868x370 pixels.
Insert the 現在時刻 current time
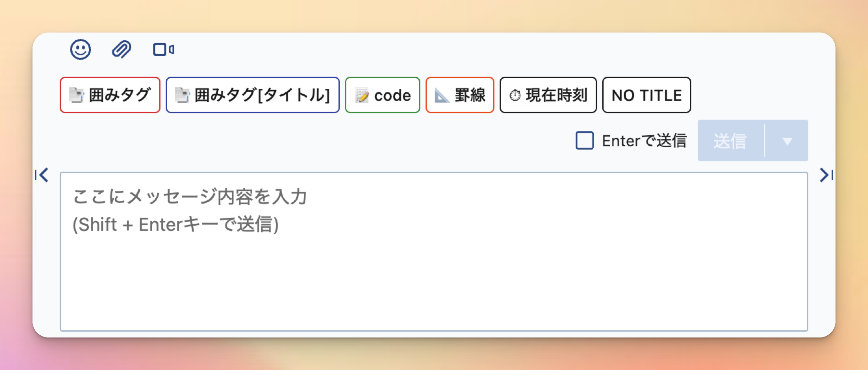click(x=548, y=95)
